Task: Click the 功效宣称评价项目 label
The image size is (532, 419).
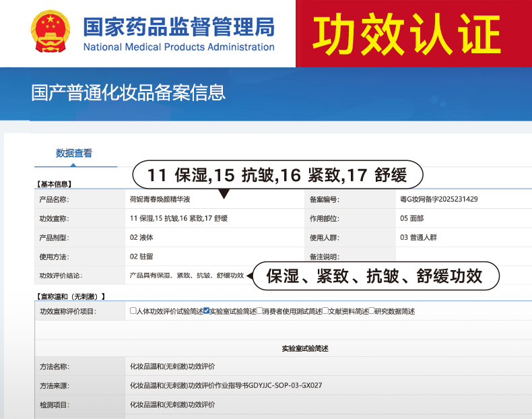Action: tap(68, 311)
